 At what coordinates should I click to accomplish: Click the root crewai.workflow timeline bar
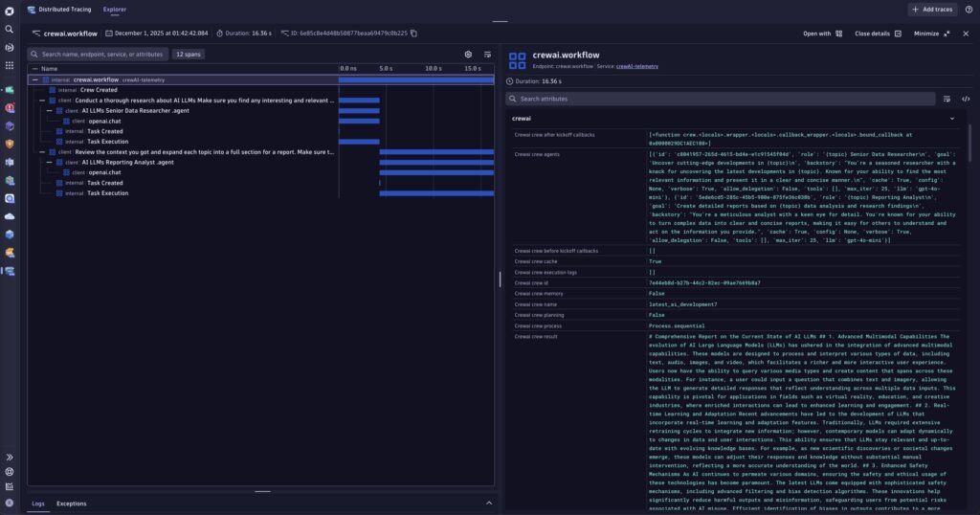coord(416,80)
